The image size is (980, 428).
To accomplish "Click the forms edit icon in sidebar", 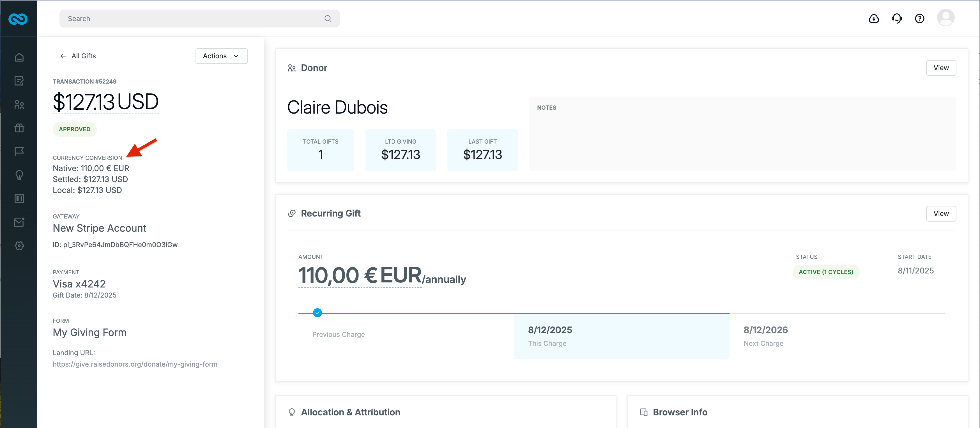I will pos(19,81).
